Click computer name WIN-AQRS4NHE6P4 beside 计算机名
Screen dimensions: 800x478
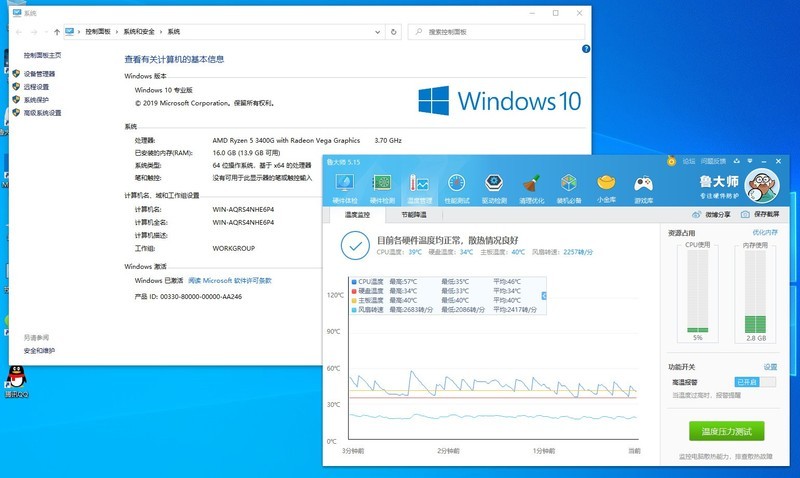click(243, 209)
